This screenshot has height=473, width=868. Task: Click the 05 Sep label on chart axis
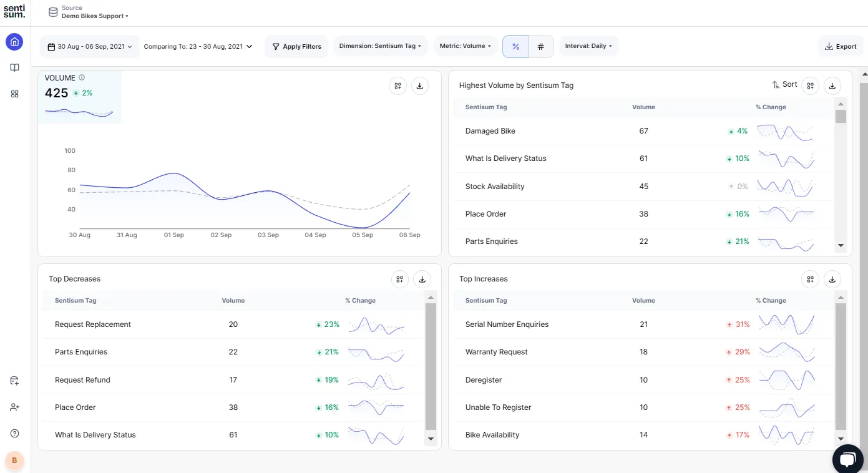pos(363,235)
